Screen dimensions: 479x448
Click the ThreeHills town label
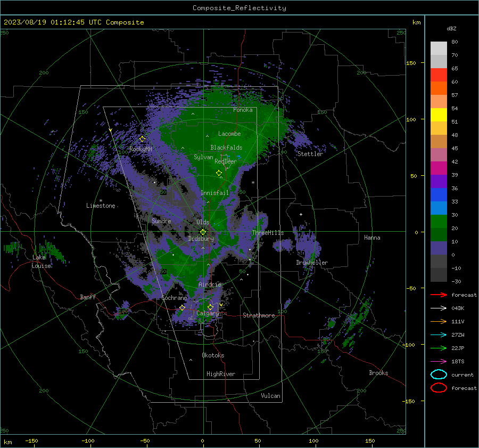coord(268,233)
